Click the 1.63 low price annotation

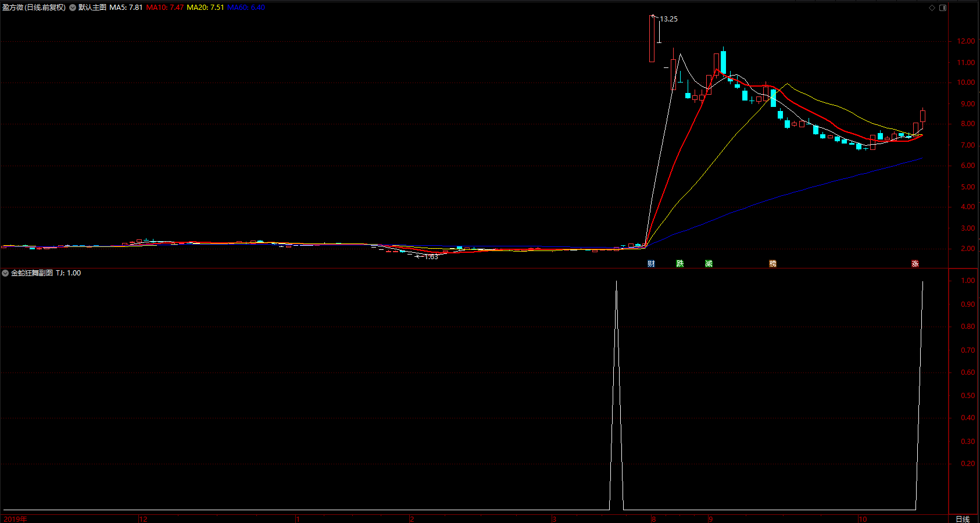(431, 257)
